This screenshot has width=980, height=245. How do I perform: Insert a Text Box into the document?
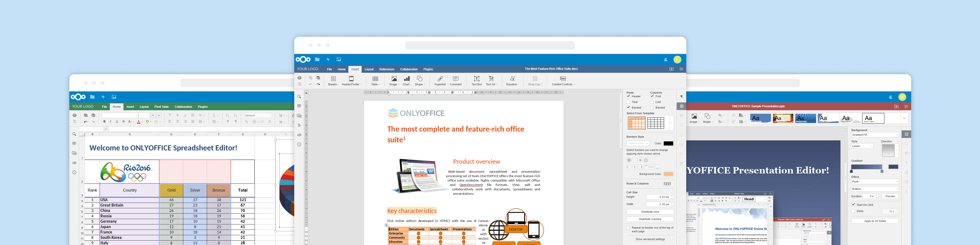click(x=476, y=81)
